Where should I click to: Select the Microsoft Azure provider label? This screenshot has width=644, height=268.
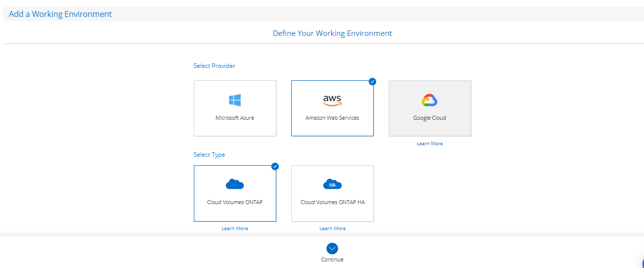tap(235, 118)
